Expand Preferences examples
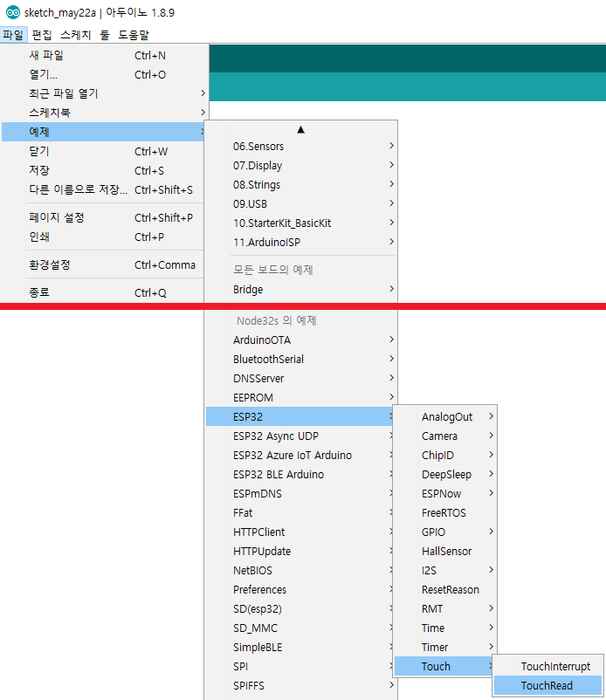 [300, 590]
